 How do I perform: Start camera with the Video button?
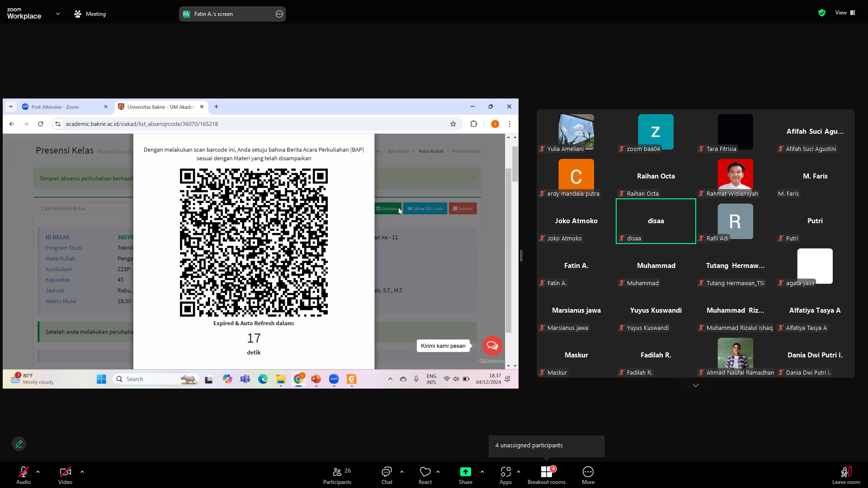[x=65, y=475]
